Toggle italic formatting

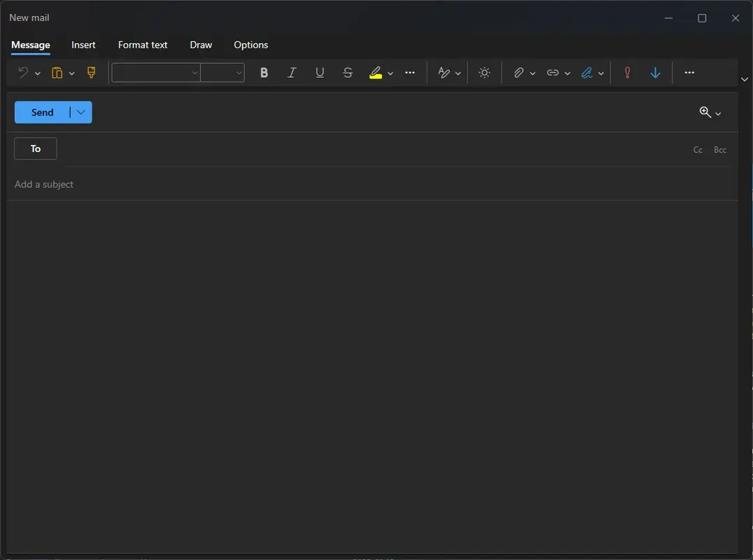[x=292, y=72]
